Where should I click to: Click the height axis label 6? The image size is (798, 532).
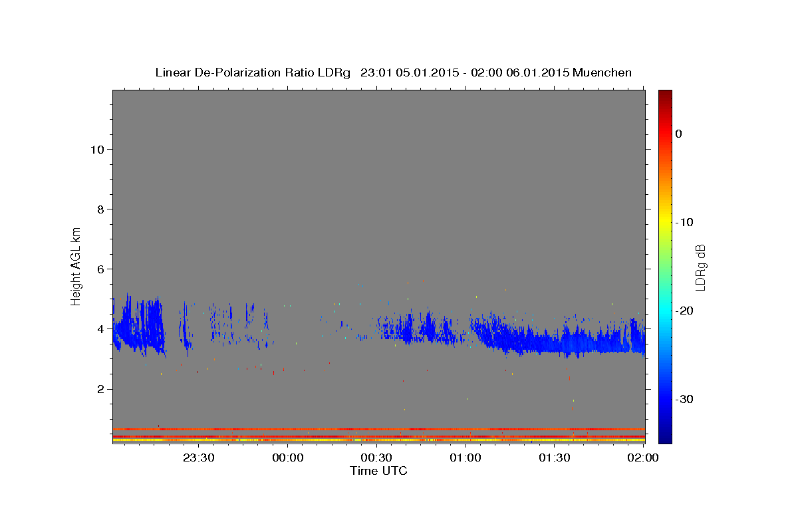tap(100, 269)
